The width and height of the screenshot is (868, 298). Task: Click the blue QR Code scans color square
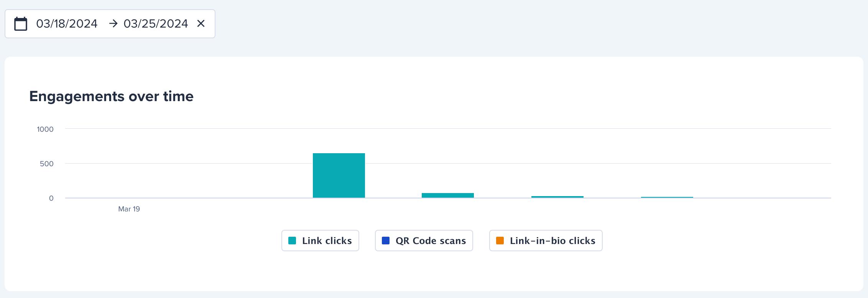tap(386, 241)
